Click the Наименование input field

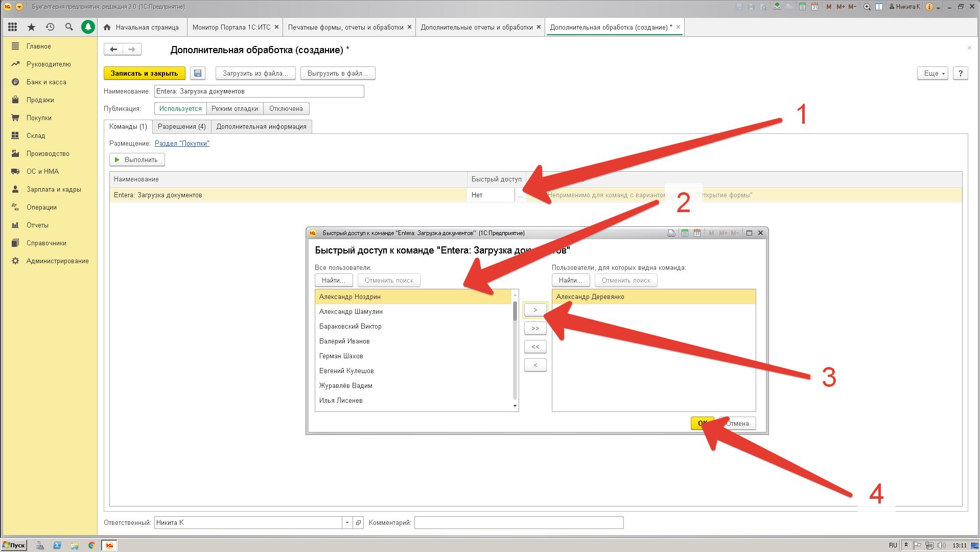(259, 91)
